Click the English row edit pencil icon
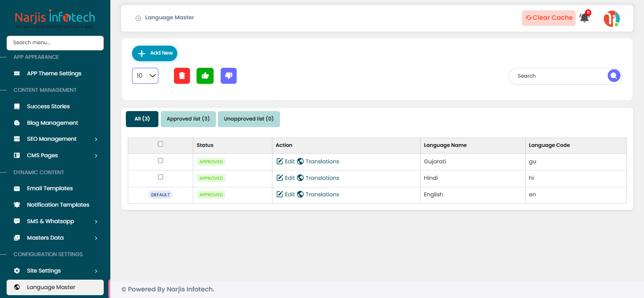Image resolution: width=644 pixels, height=298 pixels. (280, 194)
